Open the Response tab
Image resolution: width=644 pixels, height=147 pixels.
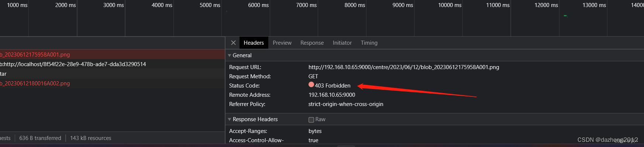point(312,43)
